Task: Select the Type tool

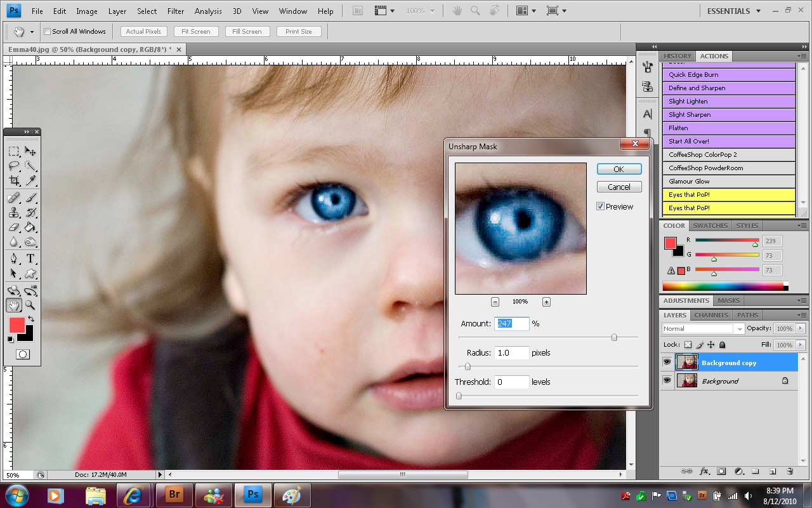Action: 30,258
